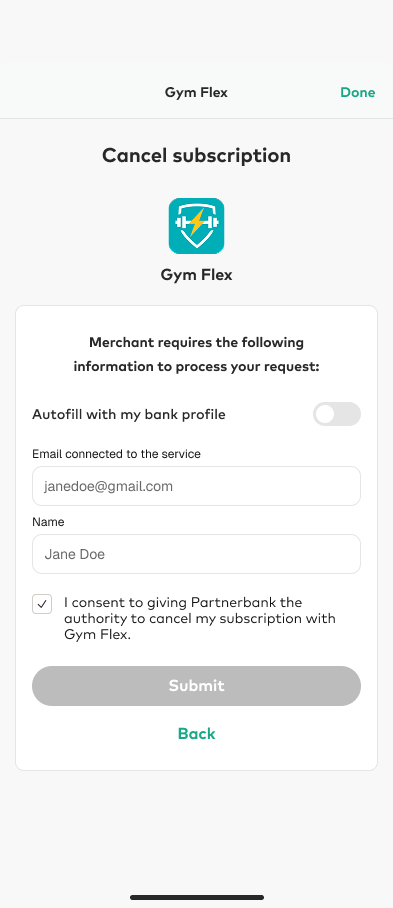The image size is (393, 908).
Task: Click the merchant information requirement notice
Action: (196, 354)
